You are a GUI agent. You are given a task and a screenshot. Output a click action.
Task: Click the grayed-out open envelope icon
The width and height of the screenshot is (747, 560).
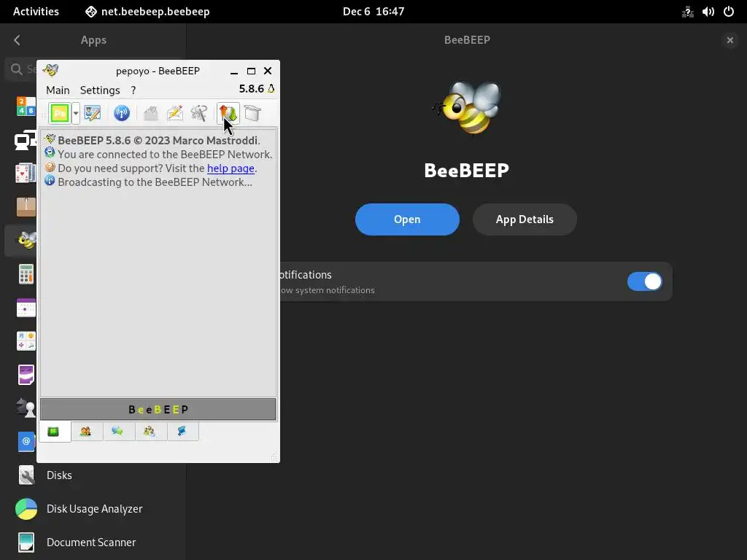(151, 113)
